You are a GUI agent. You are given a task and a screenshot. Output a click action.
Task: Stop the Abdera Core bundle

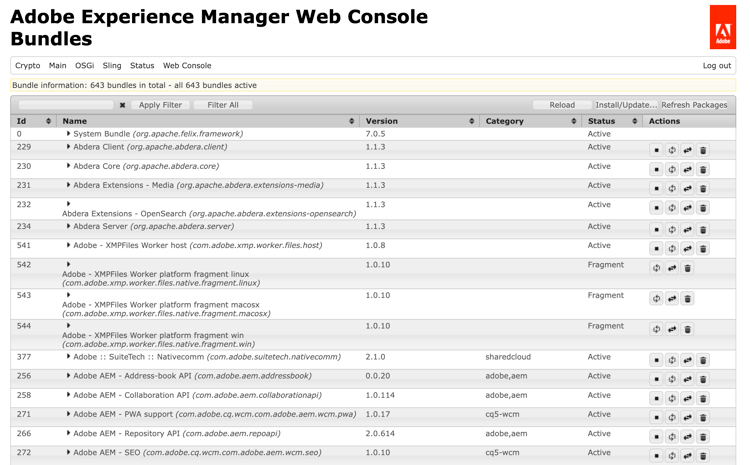click(656, 169)
